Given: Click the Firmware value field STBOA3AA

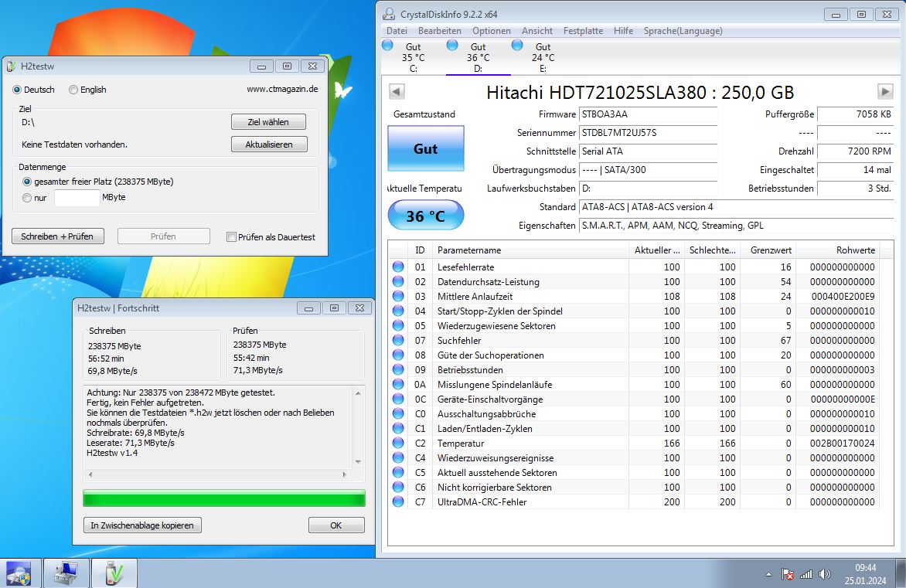Looking at the screenshot, I should click(649, 114).
